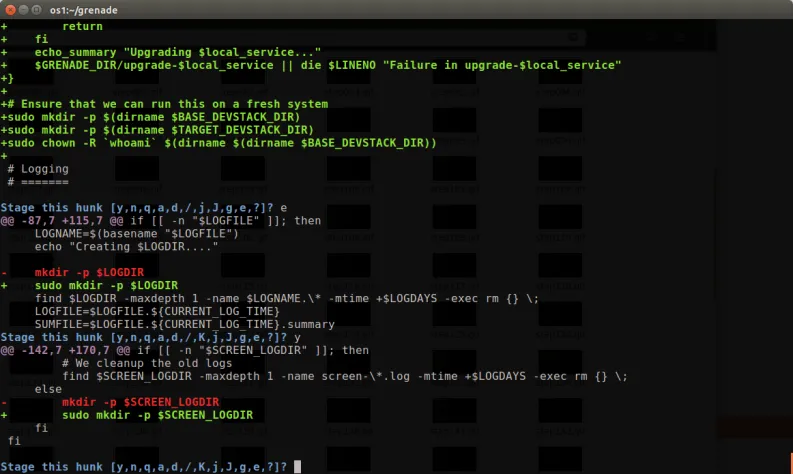Click the comment '# We cleanup the old logs'
Viewport: 793px width, 474px height.
click(147, 363)
